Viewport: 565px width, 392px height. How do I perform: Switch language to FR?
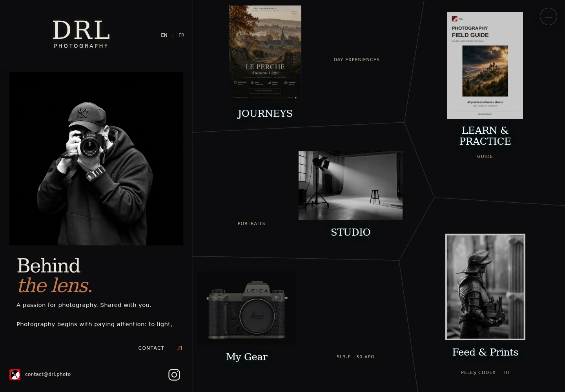[181, 35]
